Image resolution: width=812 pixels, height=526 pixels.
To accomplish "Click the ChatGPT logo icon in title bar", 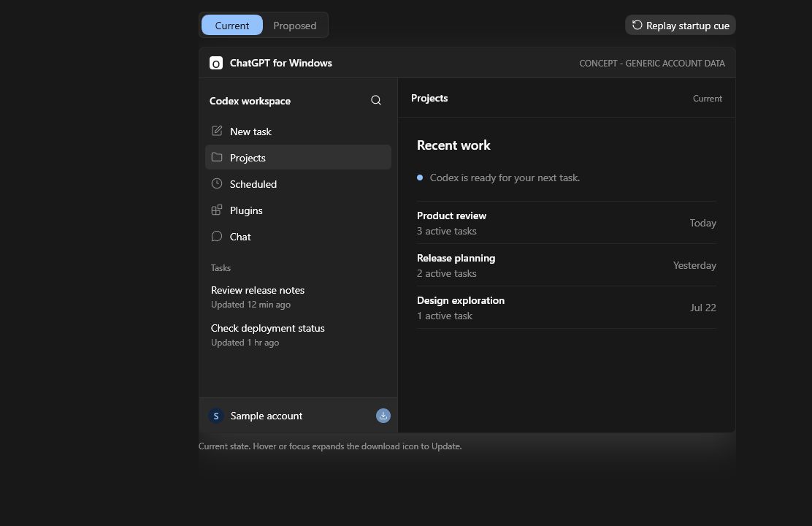I will pyautogui.click(x=216, y=64).
